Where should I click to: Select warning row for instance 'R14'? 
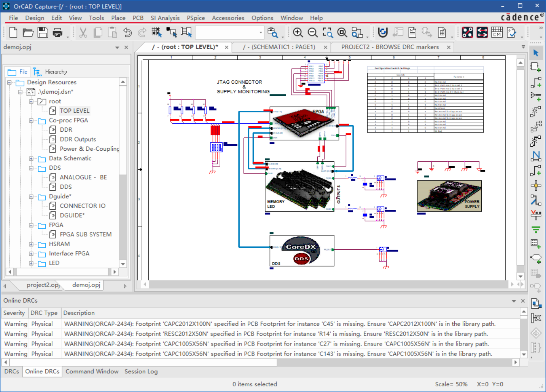[x=261, y=334]
